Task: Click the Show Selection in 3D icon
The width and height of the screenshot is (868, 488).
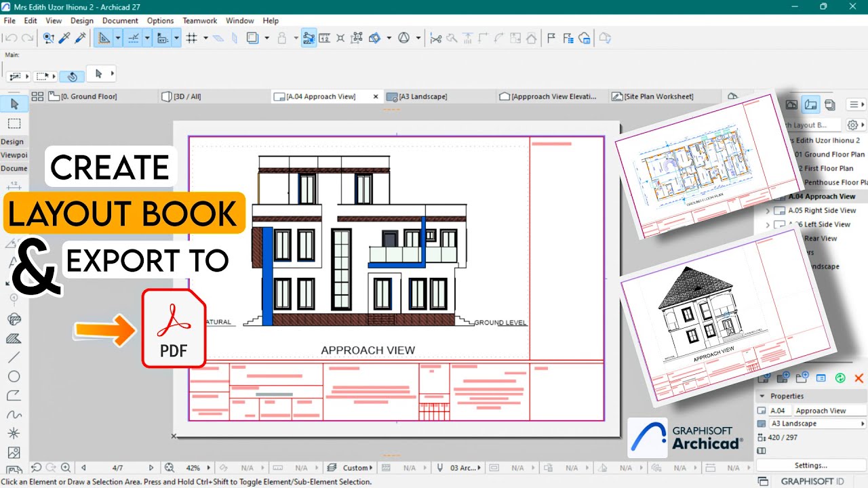Action: pos(374,38)
